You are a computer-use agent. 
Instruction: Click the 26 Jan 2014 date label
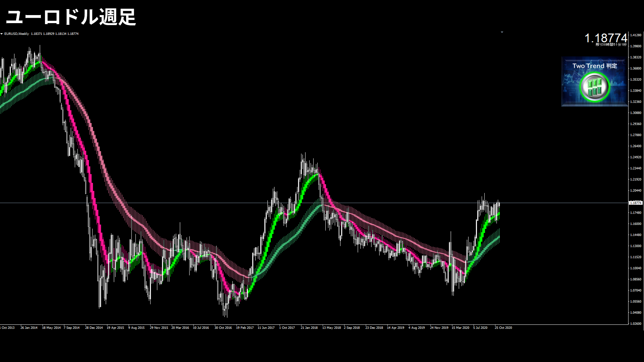[29, 328]
